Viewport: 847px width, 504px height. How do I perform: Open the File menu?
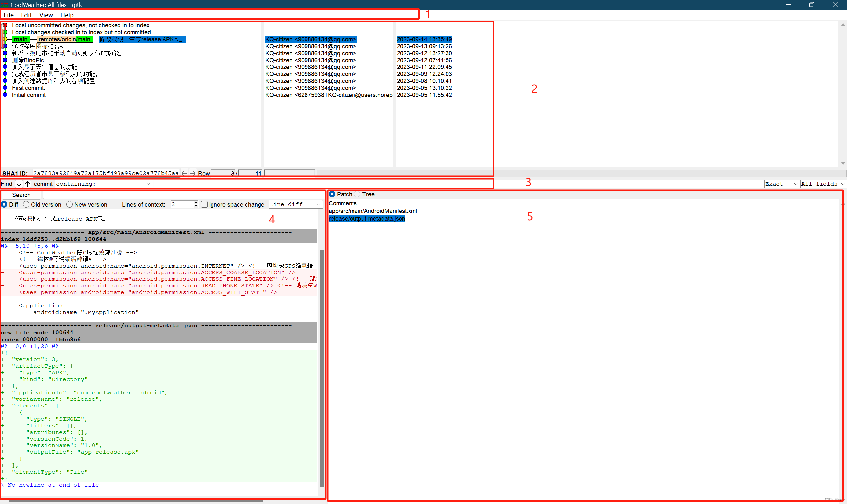coord(9,15)
